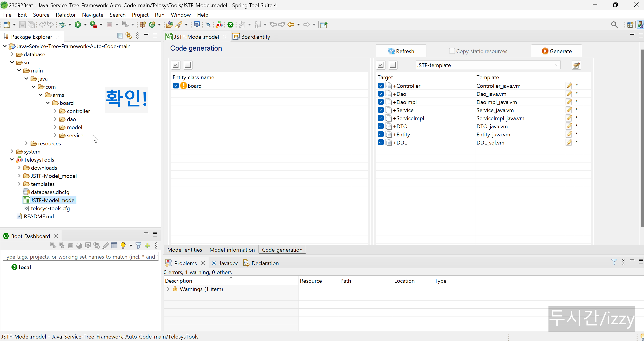Edit the Dao_java.vm template pencil icon
The width and height of the screenshot is (644, 341).
(569, 94)
